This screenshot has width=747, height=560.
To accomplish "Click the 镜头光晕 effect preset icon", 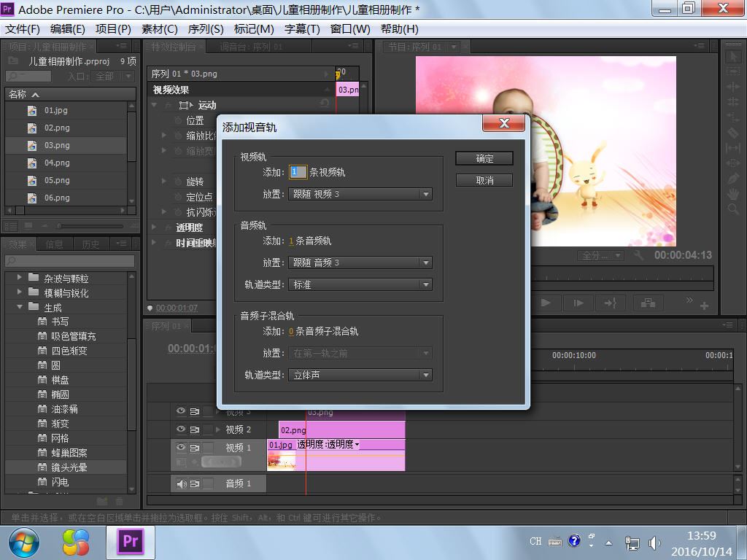I will [x=42, y=467].
